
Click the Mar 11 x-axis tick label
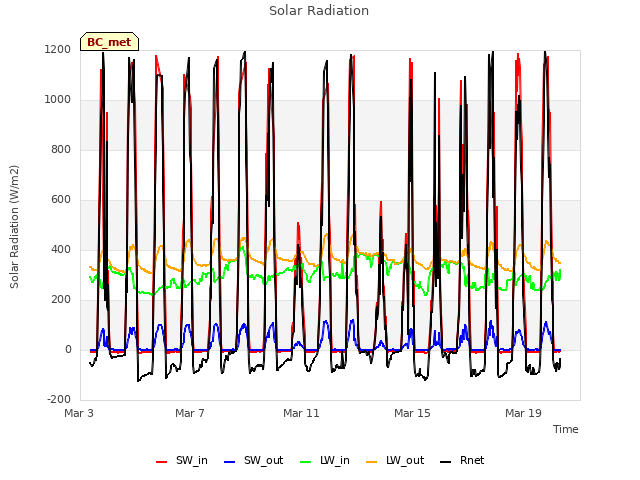tap(301, 413)
